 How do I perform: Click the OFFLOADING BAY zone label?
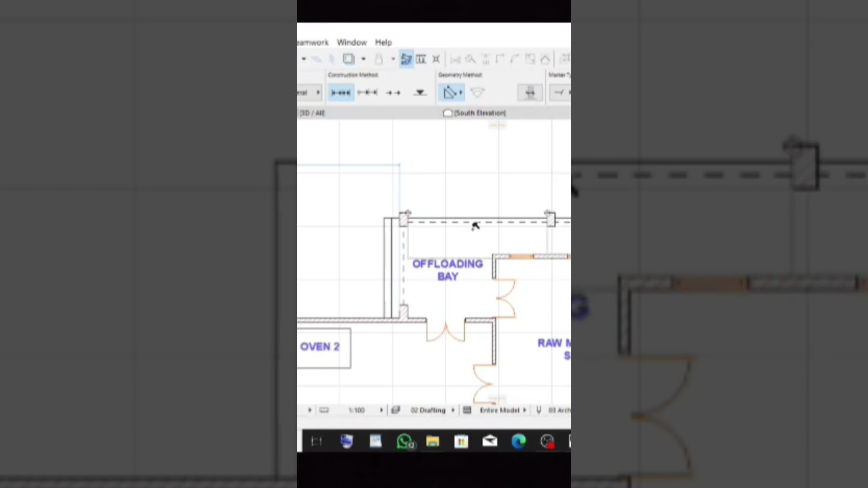point(448,270)
